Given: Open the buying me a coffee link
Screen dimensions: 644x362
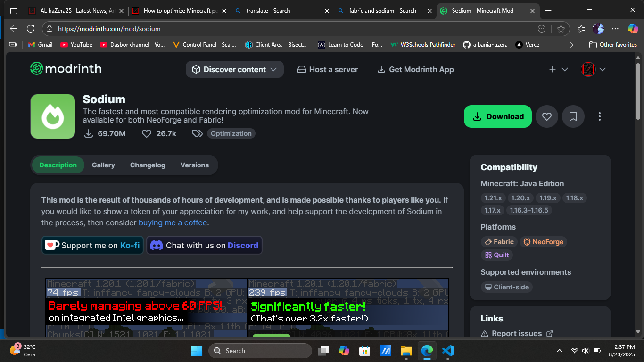Looking at the screenshot, I should [x=173, y=222].
